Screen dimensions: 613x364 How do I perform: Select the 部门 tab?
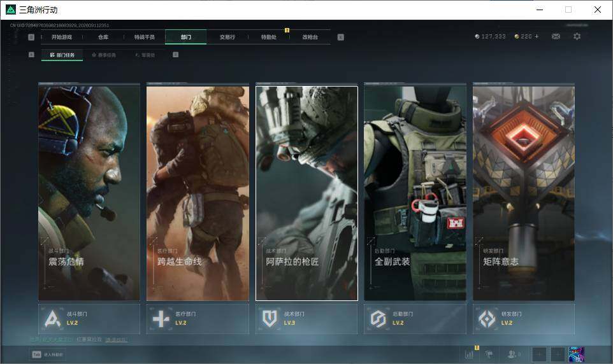click(x=185, y=37)
